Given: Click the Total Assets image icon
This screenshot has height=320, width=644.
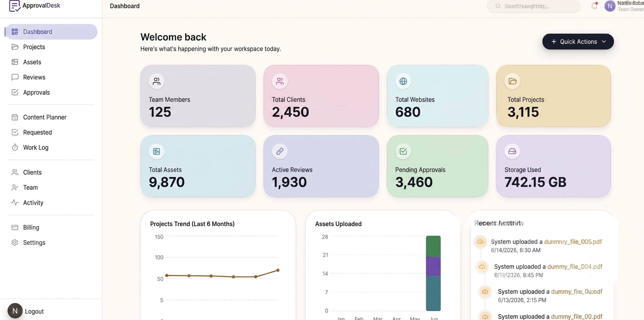Looking at the screenshot, I should [x=157, y=151].
